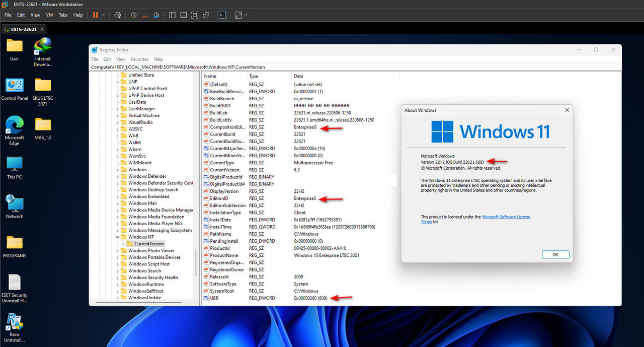Screen dimensions: 644x347
Task: Enter full screen mode in VMware
Action: pyautogui.click(x=195, y=15)
